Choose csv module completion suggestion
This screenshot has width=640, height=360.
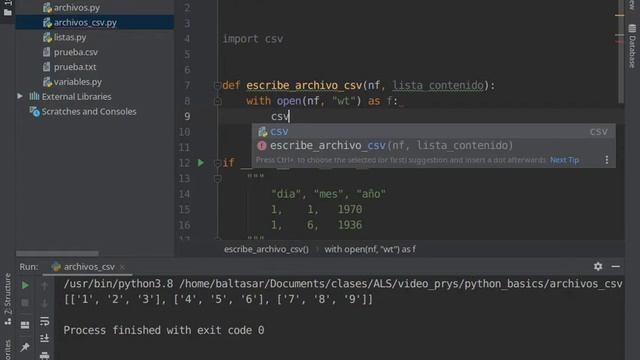[433, 131]
